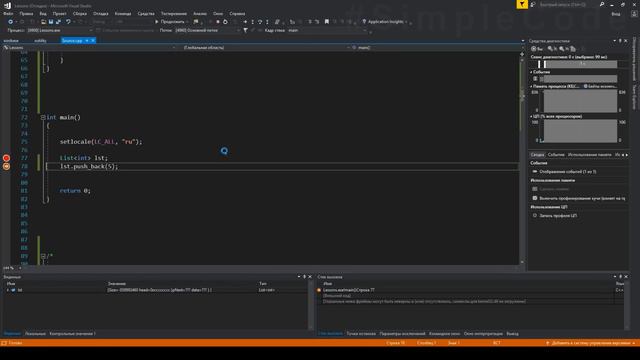Click the bookmark toolbar icon
The width and height of the screenshot is (640, 360).
click(x=327, y=22)
